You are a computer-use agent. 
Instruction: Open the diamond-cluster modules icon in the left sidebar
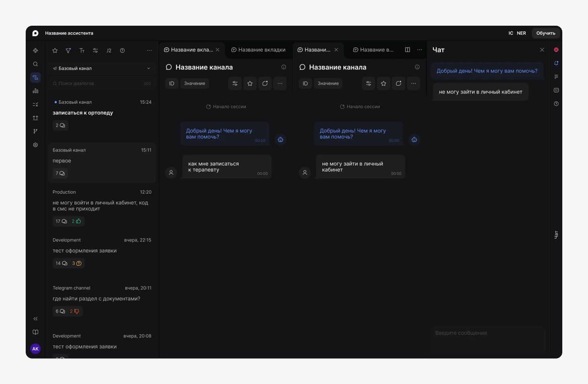[35, 51]
